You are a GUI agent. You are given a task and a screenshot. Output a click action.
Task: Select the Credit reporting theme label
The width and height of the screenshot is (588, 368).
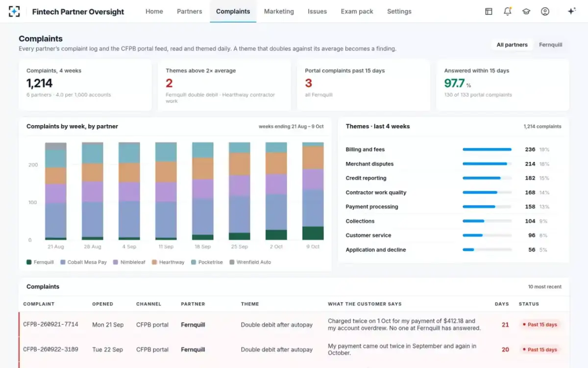tap(366, 178)
